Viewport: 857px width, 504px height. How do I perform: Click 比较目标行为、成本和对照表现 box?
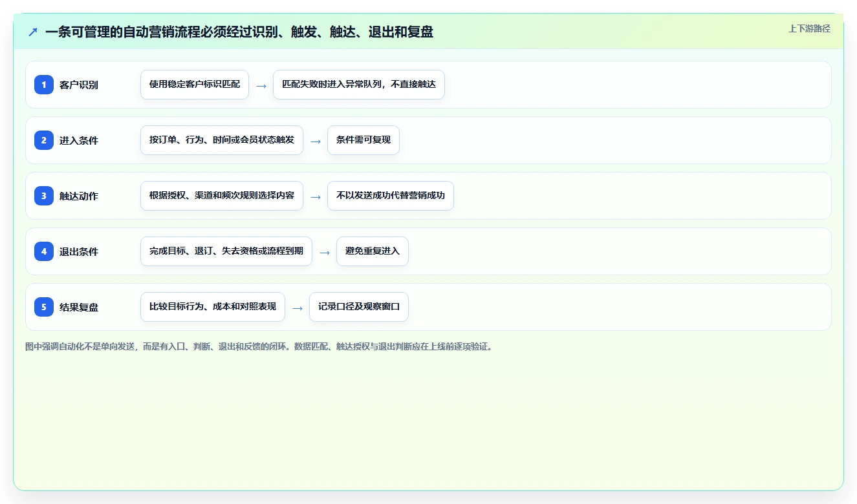tap(213, 307)
